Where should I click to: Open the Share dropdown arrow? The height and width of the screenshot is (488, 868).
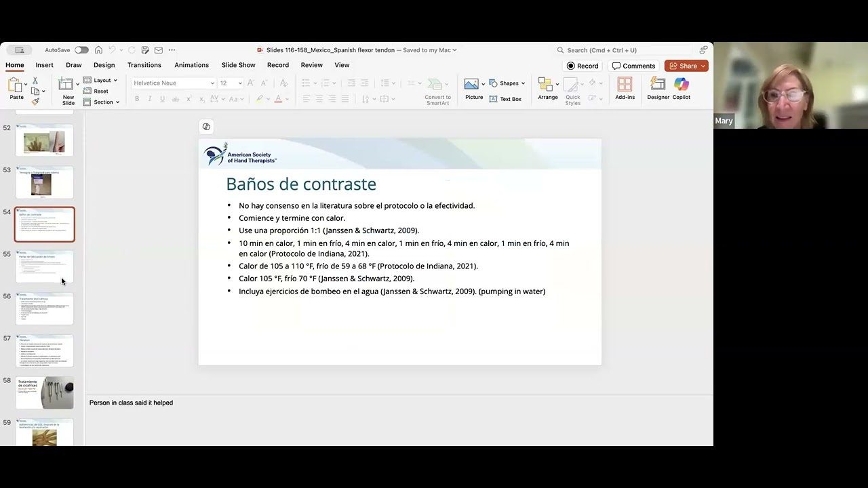pyautogui.click(x=704, y=66)
